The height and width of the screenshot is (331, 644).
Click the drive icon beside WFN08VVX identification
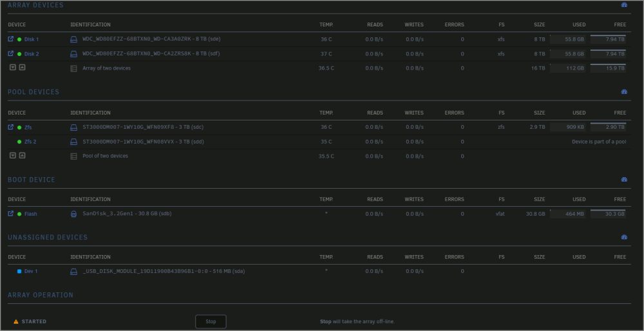(x=73, y=142)
